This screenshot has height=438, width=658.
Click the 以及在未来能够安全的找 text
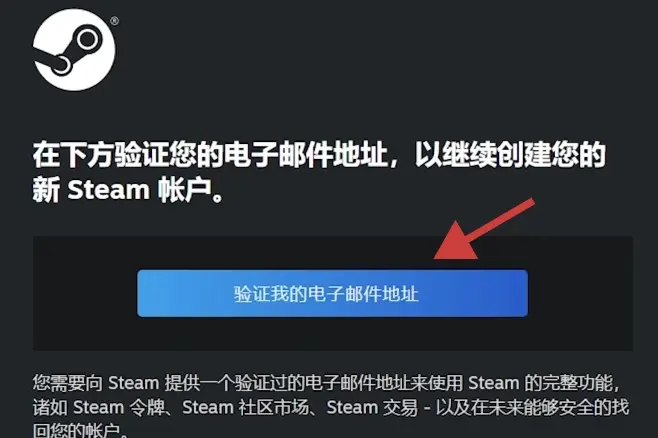tap(532, 407)
